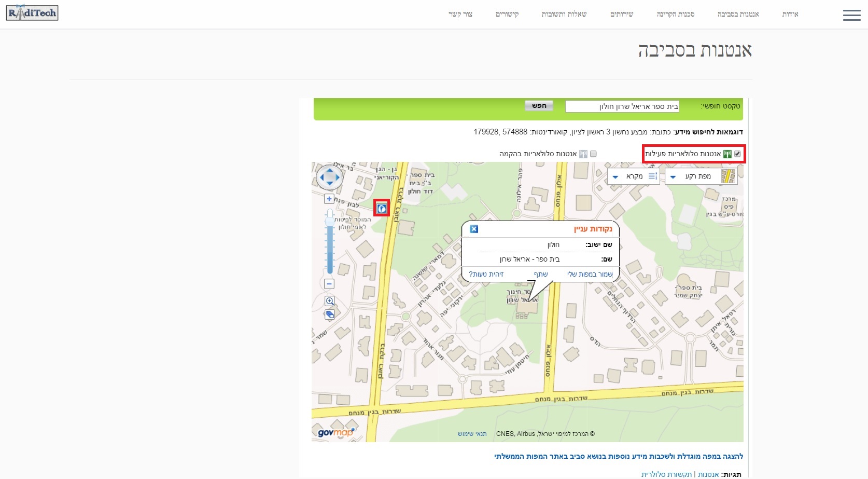868x479 pixels.
Task: Click the RadiTech logo
Action: pyautogui.click(x=32, y=13)
